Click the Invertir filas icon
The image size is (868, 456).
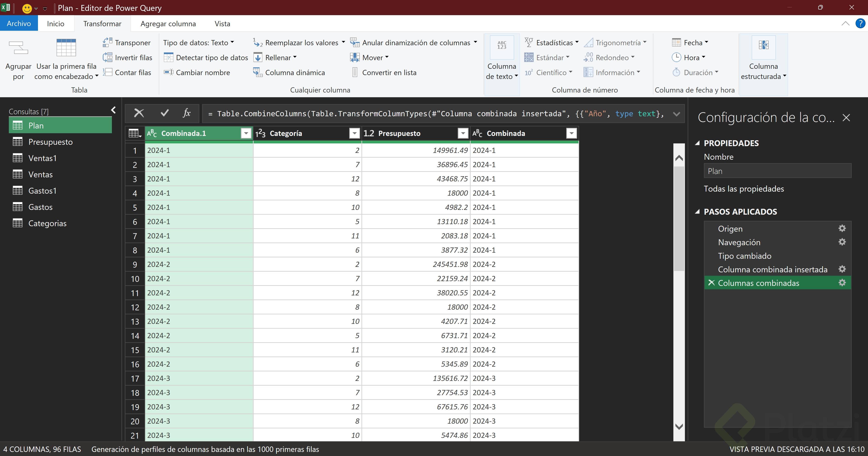(x=107, y=57)
